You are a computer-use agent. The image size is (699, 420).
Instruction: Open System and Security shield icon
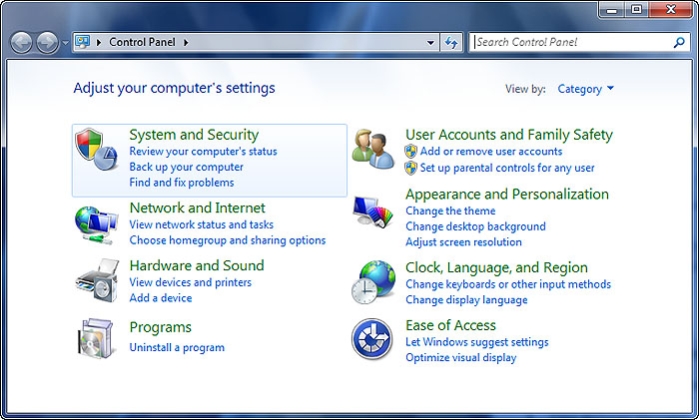(x=96, y=150)
